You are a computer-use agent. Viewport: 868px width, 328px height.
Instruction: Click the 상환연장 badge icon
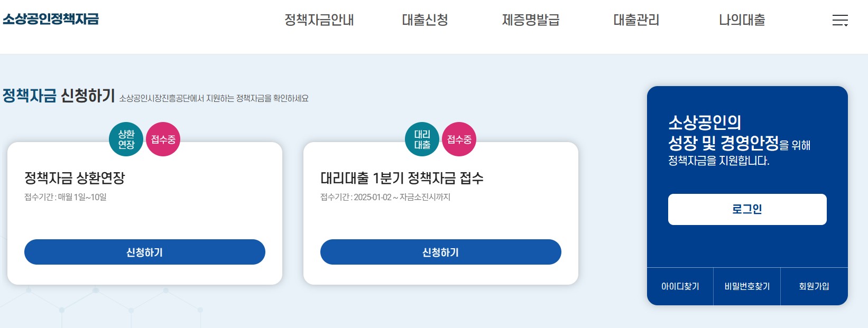coord(126,139)
